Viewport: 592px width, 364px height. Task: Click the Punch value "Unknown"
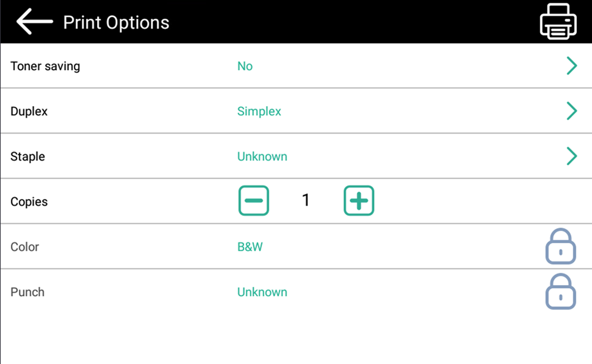pos(262,292)
